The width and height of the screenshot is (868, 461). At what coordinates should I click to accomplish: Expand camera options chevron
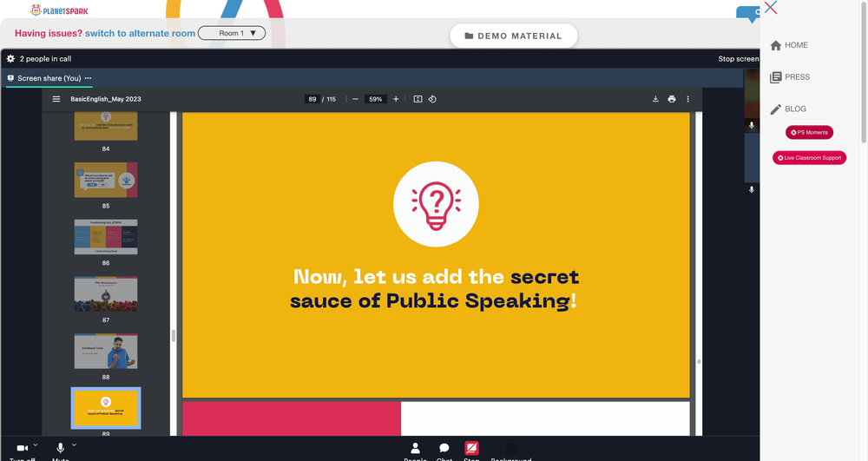tap(36, 445)
